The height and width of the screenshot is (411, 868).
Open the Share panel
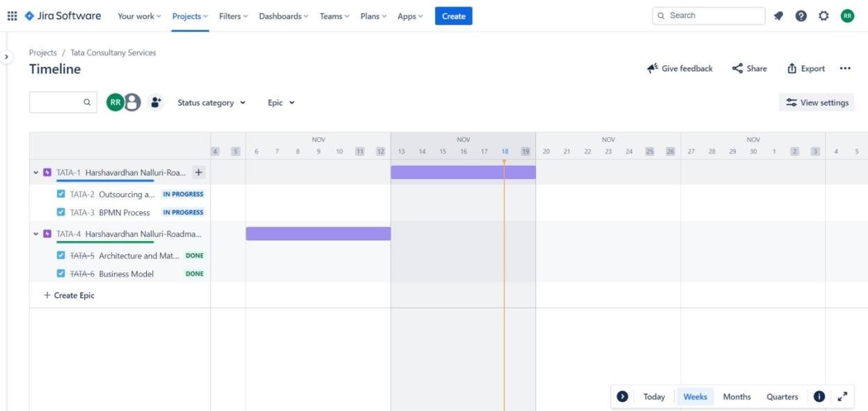click(x=749, y=68)
